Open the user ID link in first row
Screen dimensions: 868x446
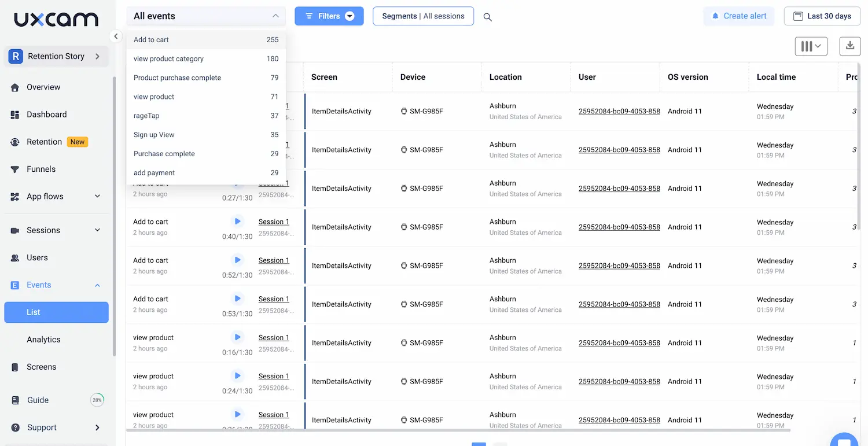coord(619,112)
